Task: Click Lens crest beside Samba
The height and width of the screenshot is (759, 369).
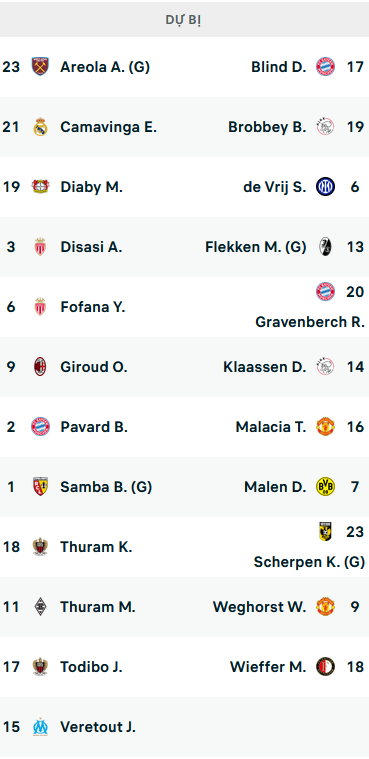Action: point(40,487)
